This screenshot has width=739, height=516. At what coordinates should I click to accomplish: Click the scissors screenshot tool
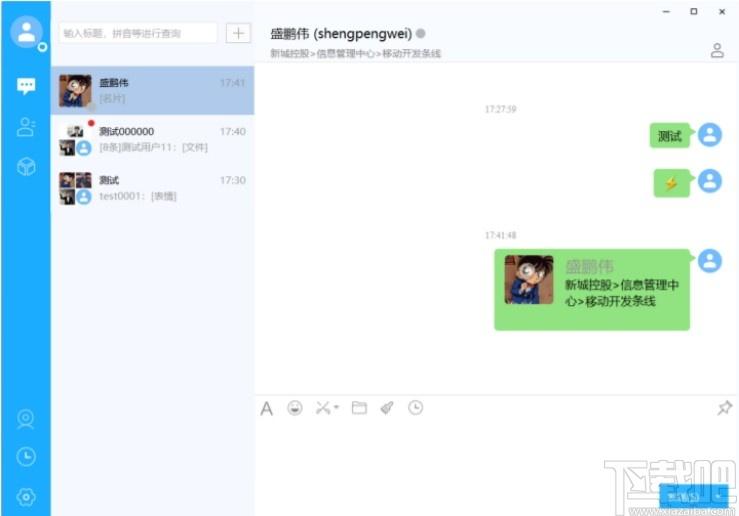323,408
